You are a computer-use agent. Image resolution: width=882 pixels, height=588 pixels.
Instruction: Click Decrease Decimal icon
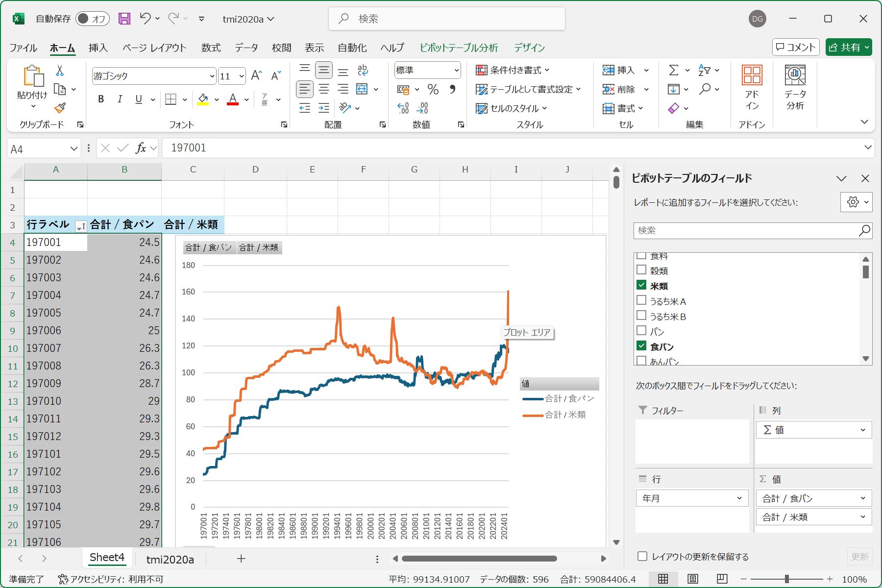(422, 108)
